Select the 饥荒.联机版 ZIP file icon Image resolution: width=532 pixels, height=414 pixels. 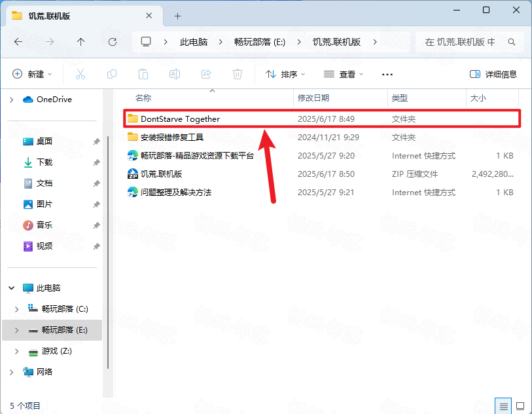click(133, 174)
